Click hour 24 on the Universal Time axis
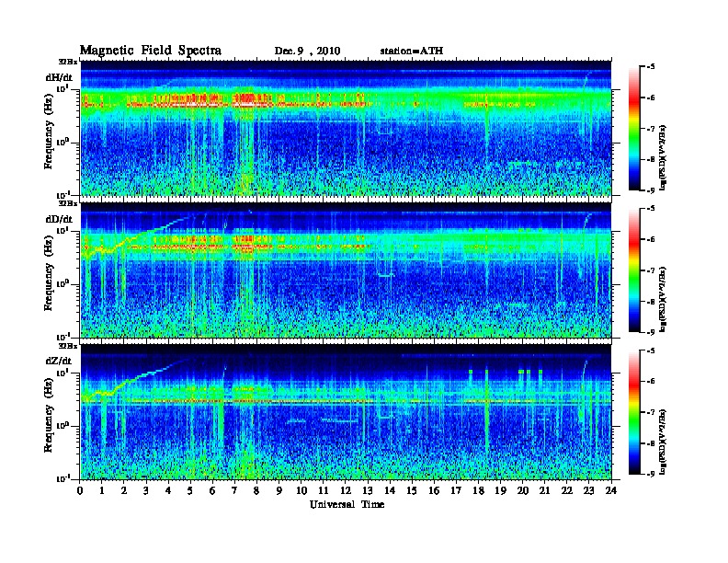The height and width of the screenshot is (563, 728). 611,491
